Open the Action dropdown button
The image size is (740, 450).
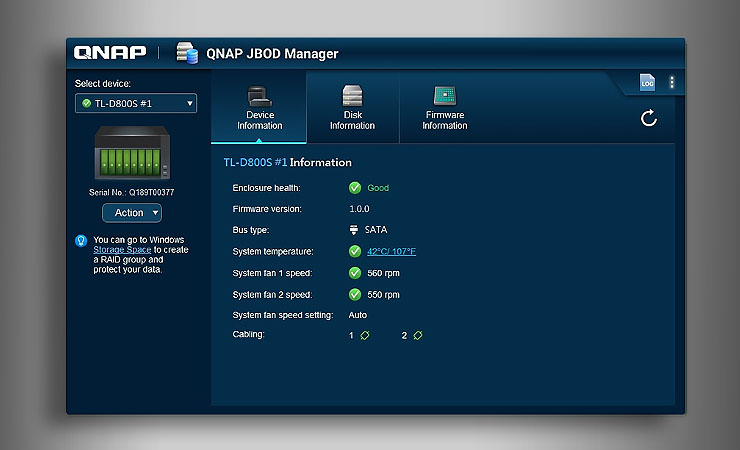click(x=132, y=213)
